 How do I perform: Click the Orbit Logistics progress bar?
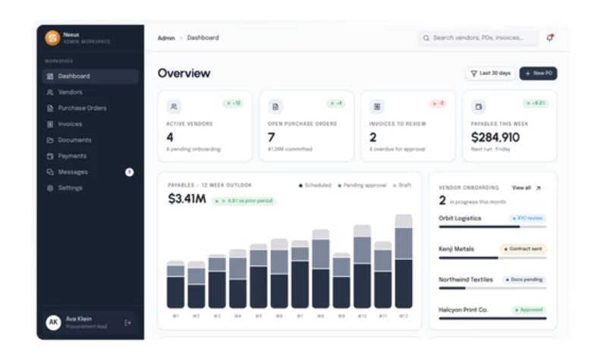click(x=492, y=227)
